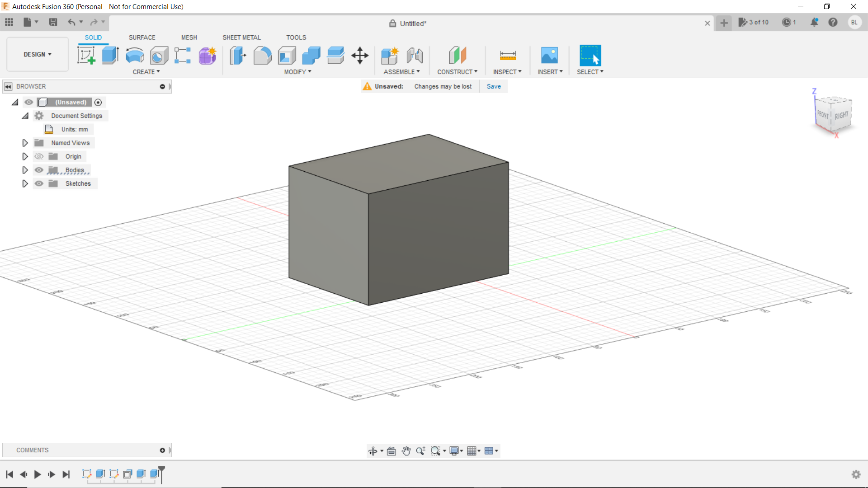Image resolution: width=868 pixels, height=488 pixels.
Task: Click the Undo arrow
Action: (x=71, y=22)
